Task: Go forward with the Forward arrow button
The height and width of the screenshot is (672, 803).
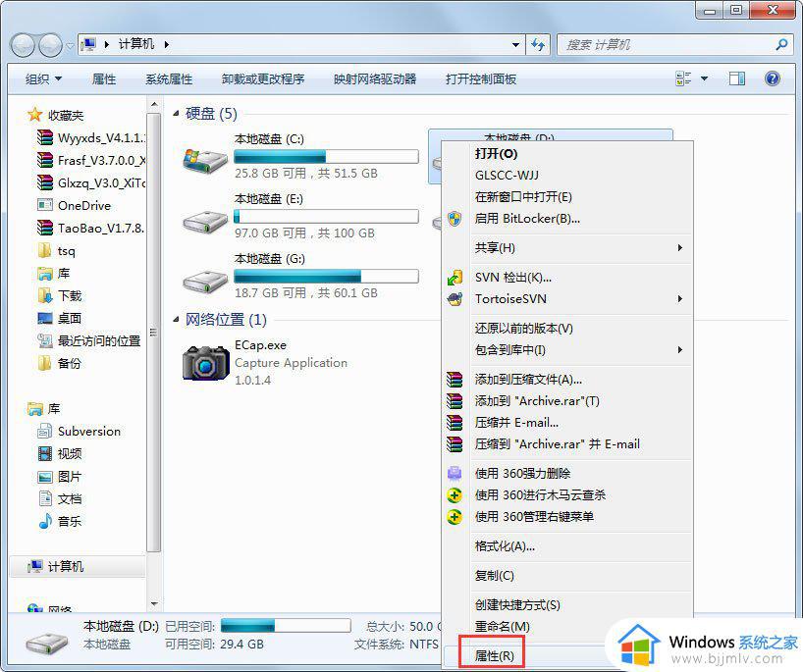Action: pos(50,45)
